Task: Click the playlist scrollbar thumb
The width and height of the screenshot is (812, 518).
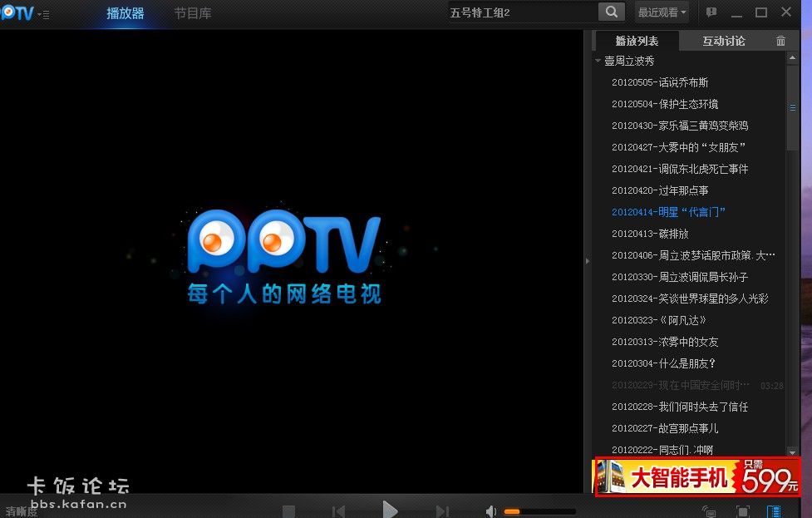Action: click(792, 108)
